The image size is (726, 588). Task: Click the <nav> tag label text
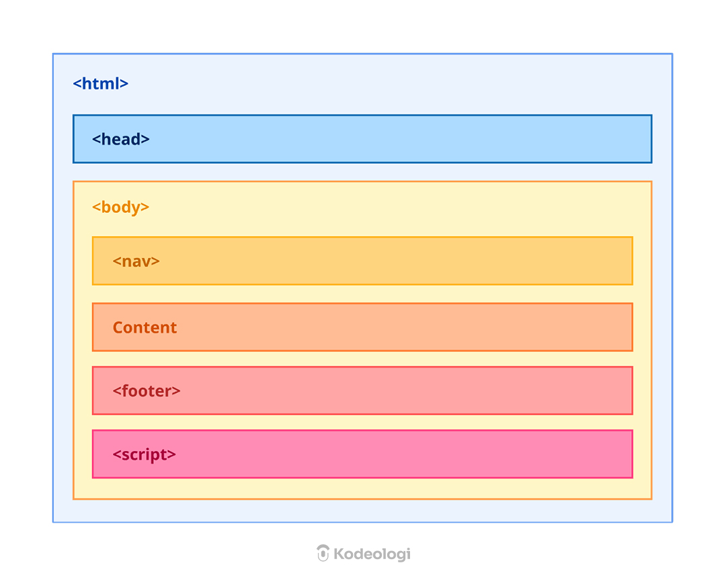point(136,261)
